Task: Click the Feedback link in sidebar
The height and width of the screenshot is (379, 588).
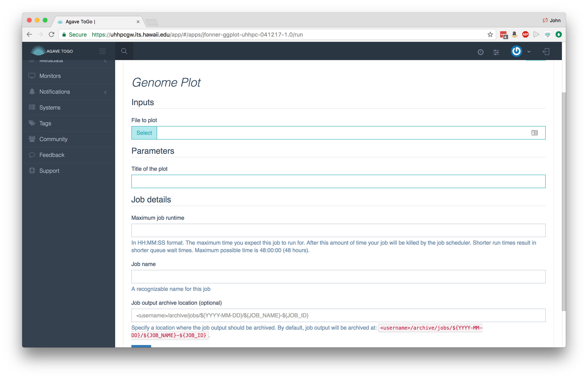Action: (x=52, y=155)
